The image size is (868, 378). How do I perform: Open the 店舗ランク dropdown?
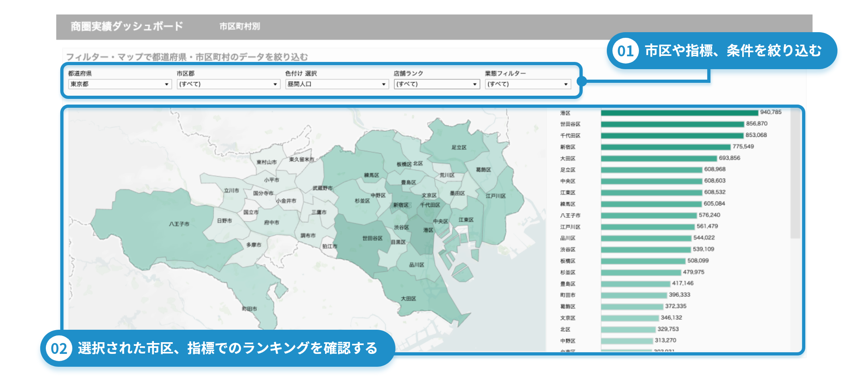pos(437,84)
